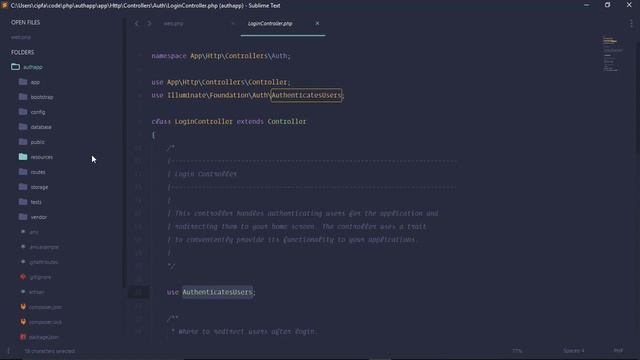Image resolution: width=640 pixels, height=360 pixels.
Task: Click the public folder icon
Action: pos(23,142)
